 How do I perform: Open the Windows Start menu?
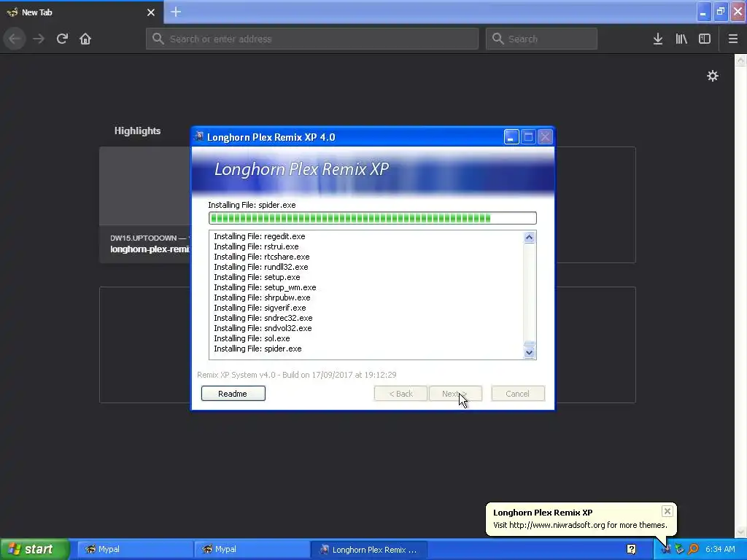click(x=35, y=549)
